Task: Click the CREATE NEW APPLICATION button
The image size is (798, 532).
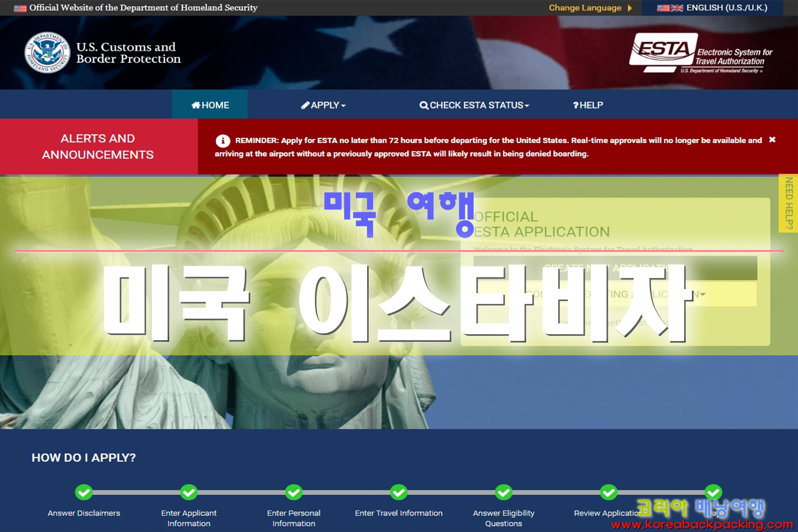Action: (615, 268)
